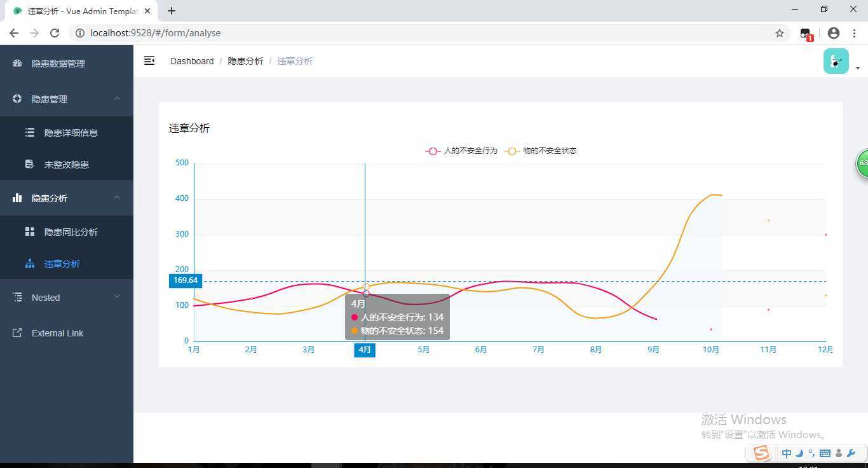Bookmark this page with the star icon
This screenshot has height=468, width=868.
[780, 33]
